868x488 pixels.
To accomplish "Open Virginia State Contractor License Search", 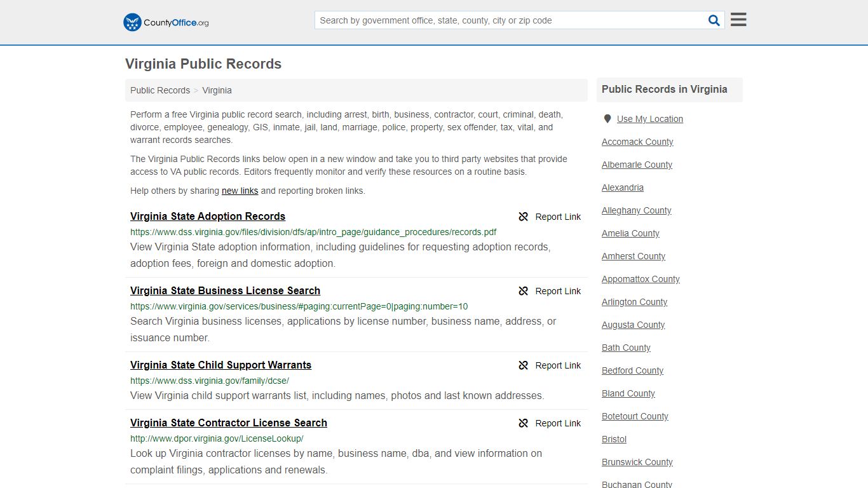I will [x=229, y=423].
